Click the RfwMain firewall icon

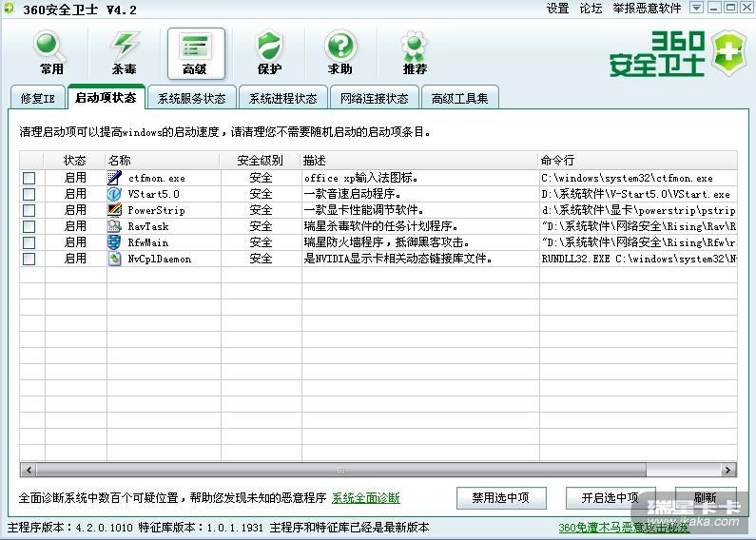pos(114,242)
